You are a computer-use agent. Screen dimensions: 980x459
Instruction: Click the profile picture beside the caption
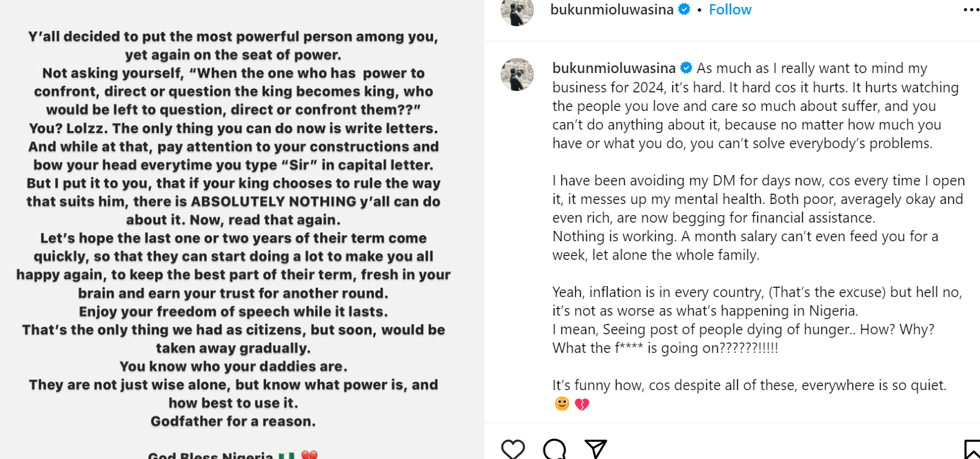point(517,74)
